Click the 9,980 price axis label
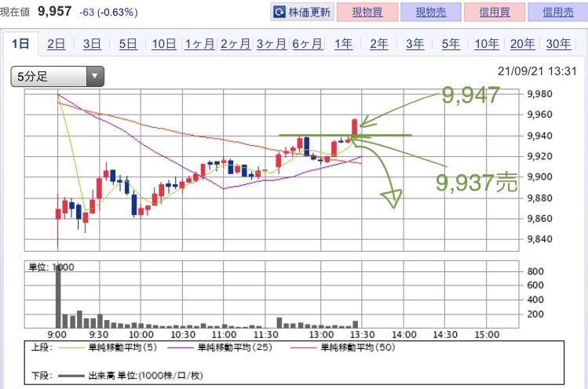588x389 pixels. tap(539, 93)
